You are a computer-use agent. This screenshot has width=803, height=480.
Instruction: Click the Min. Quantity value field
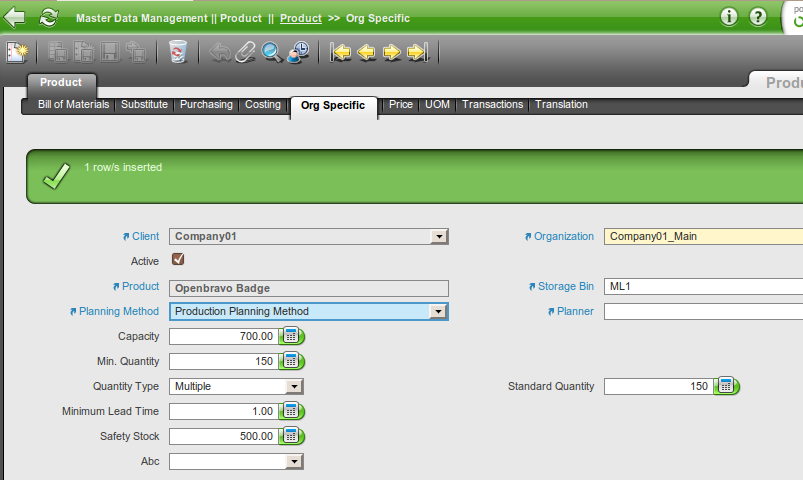[224, 361]
